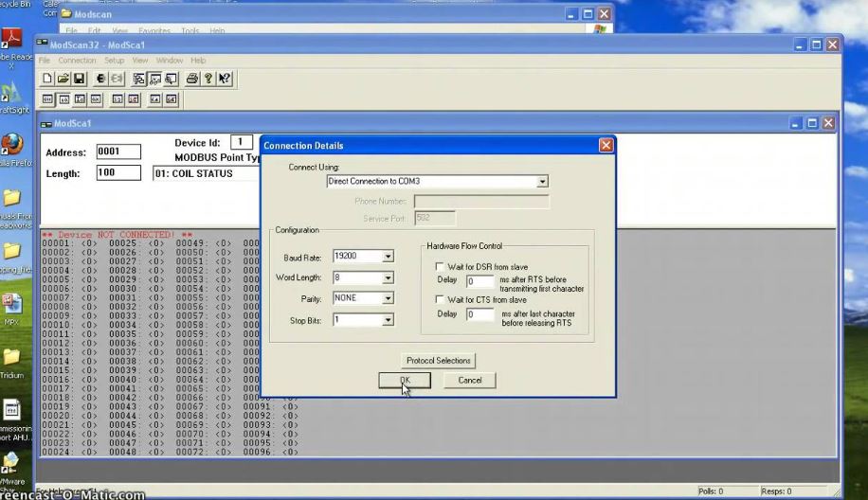This screenshot has height=500, width=868.
Task: Click OK in Connection Details
Action: pyautogui.click(x=405, y=380)
